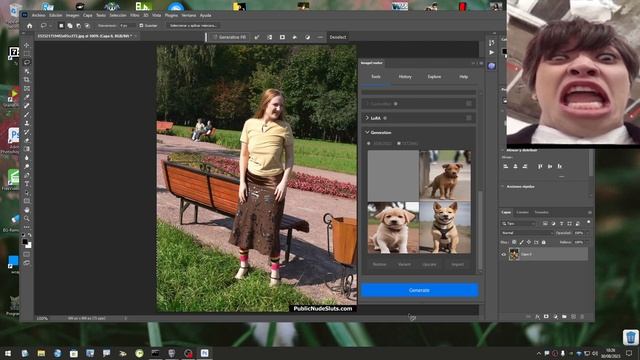
Task: Open the Archivo menu
Action: pos(38,15)
